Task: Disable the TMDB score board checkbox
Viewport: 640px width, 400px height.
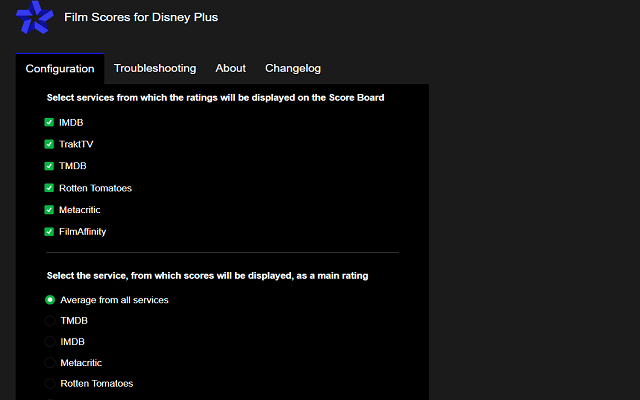Action: (49, 166)
